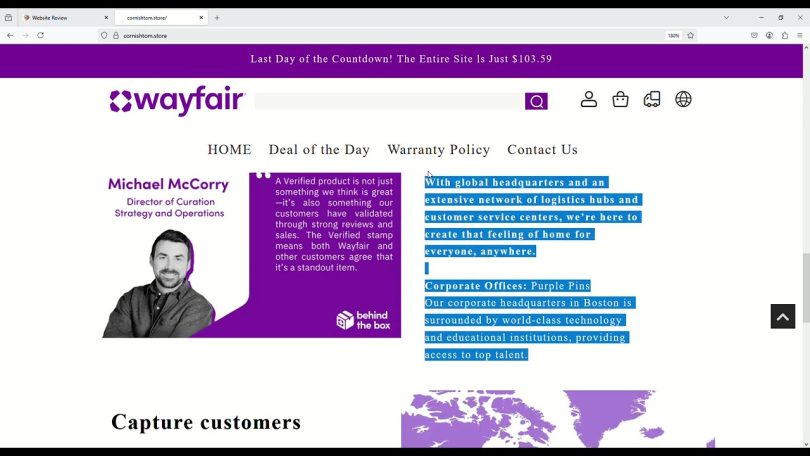Click the back-to-top arrow button
810x456 pixels.
[783, 316]
